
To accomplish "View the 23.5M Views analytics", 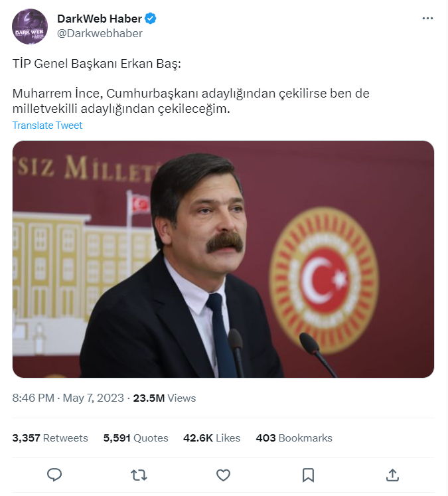I will pyautogui.click(x=165, y=398).
